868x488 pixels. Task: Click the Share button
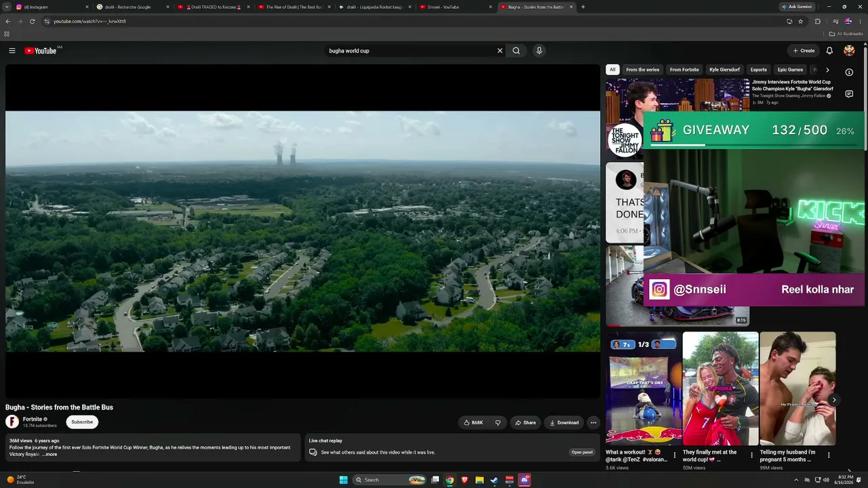526,422
